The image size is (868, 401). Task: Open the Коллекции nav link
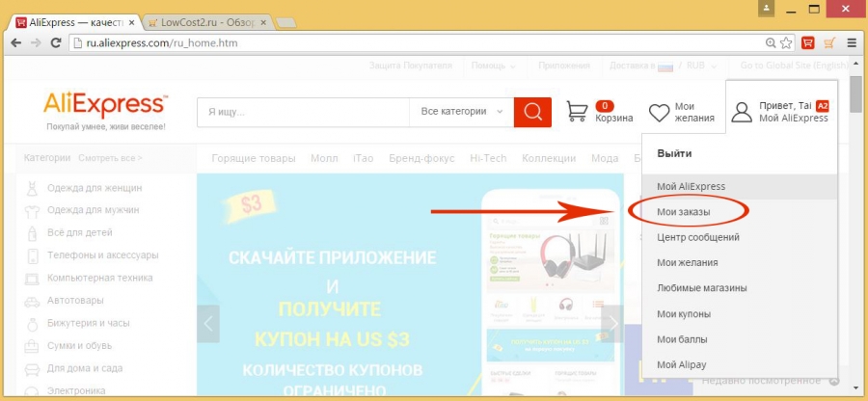click(x=549, y=159)
